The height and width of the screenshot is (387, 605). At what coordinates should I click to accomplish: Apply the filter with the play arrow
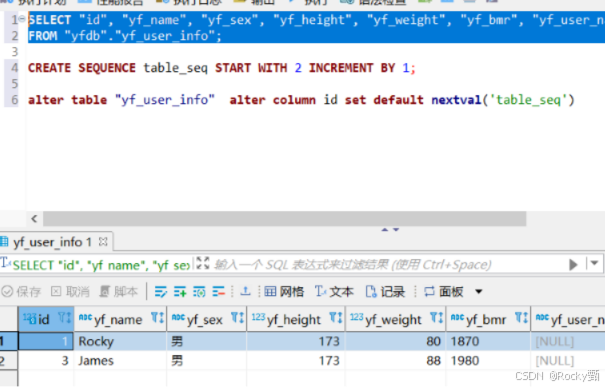(x=573, y=265)
